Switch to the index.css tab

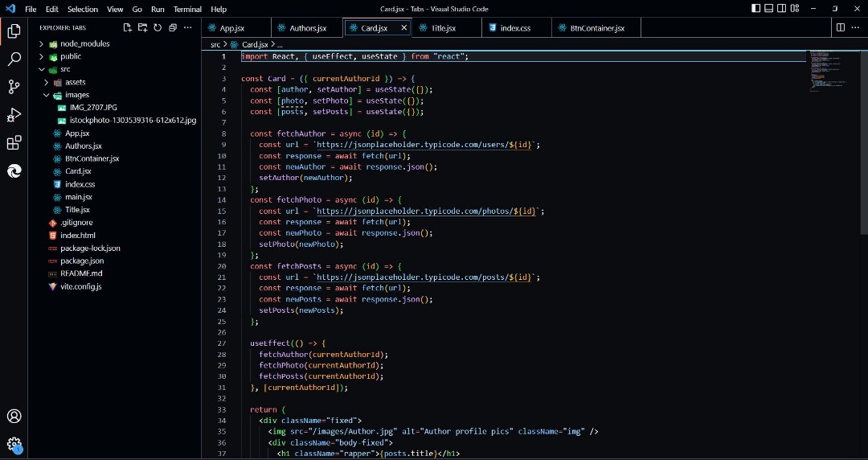[515, 27]
